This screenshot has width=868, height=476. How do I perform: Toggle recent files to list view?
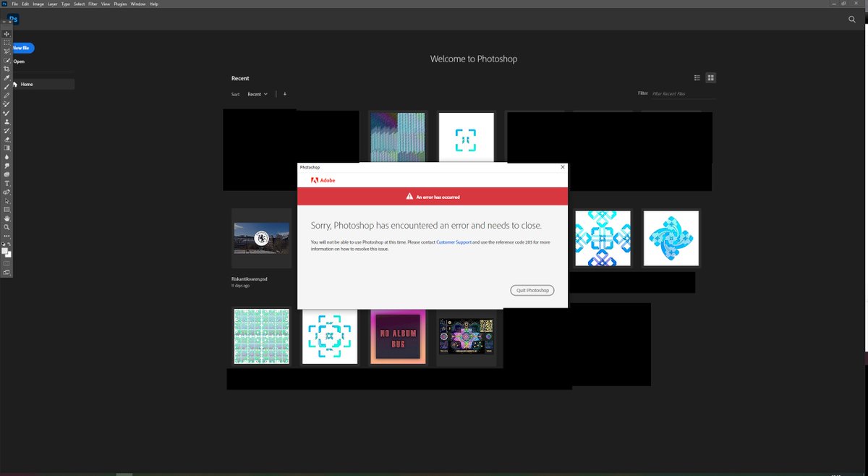pyautogui.click(x=697, y=77)
